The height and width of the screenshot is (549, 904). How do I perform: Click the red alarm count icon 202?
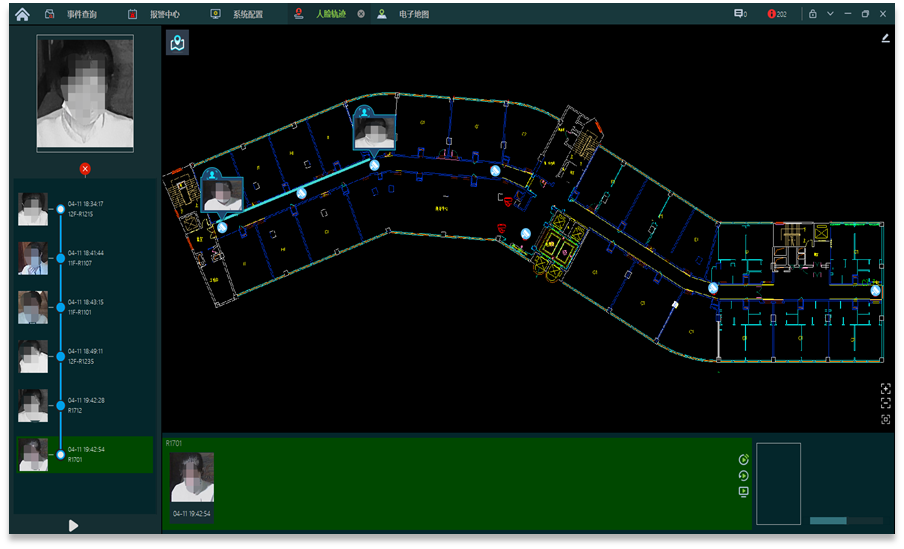776,14
